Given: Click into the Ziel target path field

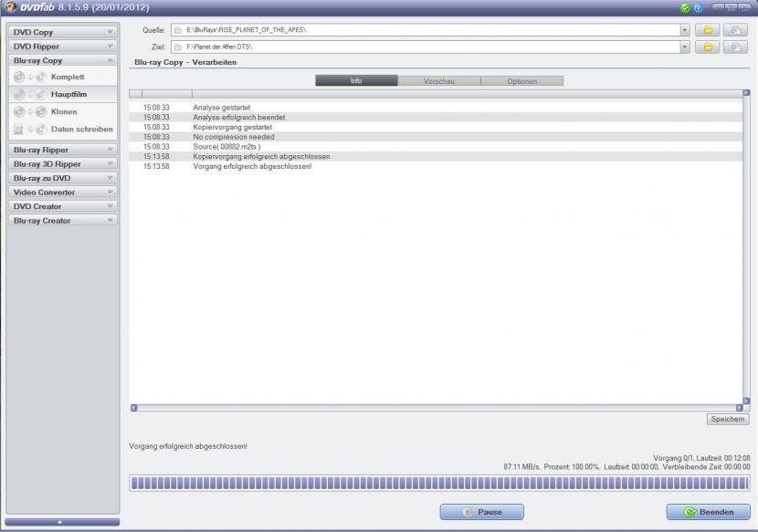Looking at the screenshot, I should point(426,47).
